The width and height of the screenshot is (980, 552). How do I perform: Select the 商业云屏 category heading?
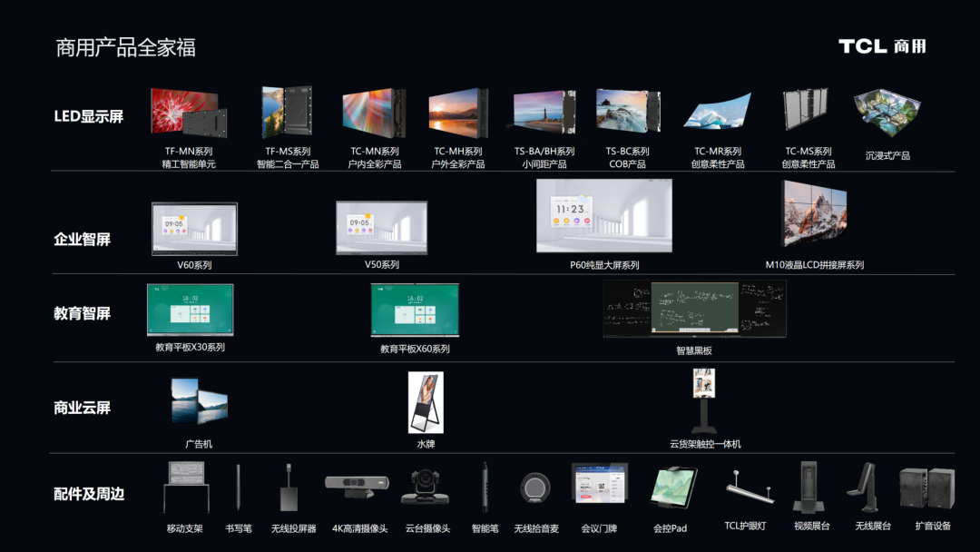(x=82, y=408)
